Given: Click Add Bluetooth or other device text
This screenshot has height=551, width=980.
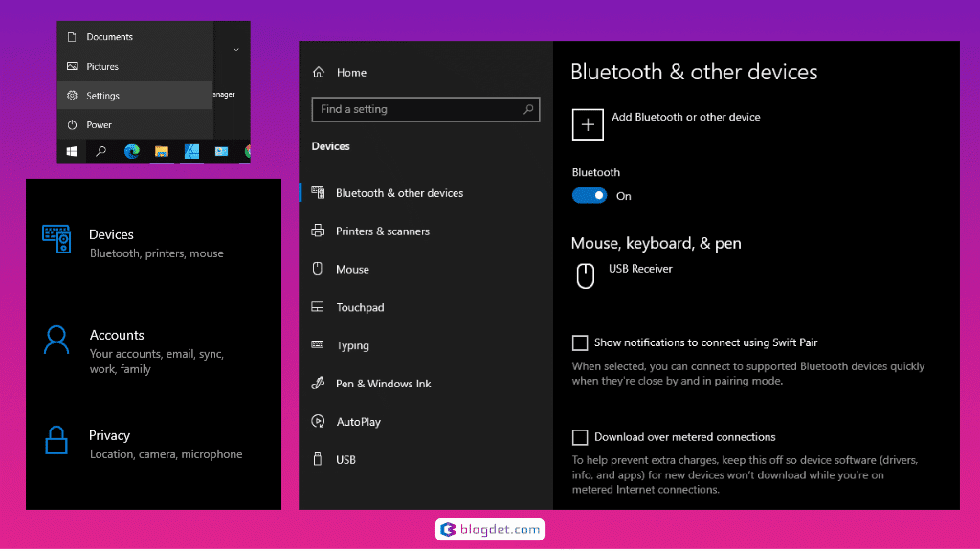Looking at the screenshot, I should tap(685, 117).
